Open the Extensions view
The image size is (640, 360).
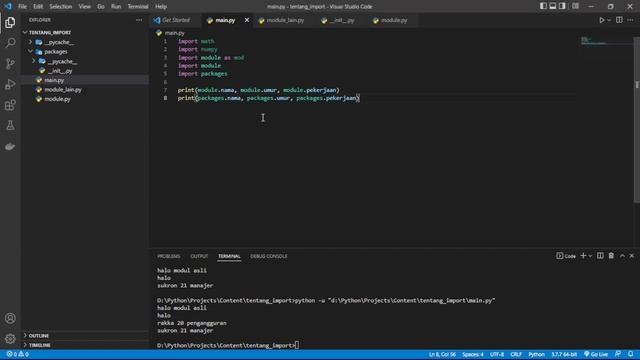pos(10,105)
